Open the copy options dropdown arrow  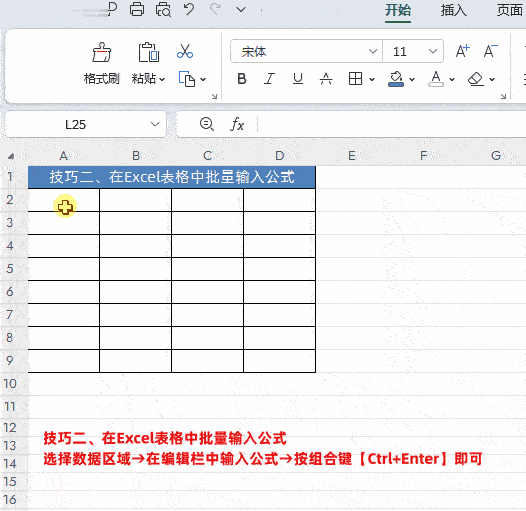click(203, 80)
